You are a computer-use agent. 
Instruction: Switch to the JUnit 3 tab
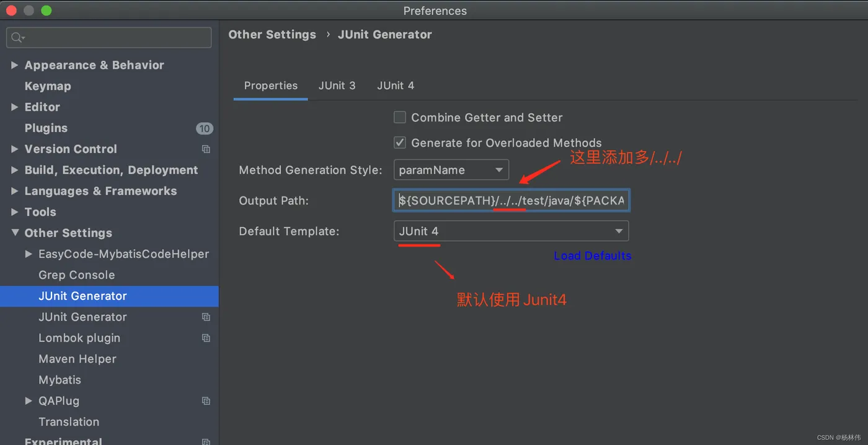click(x=337, y=86)
